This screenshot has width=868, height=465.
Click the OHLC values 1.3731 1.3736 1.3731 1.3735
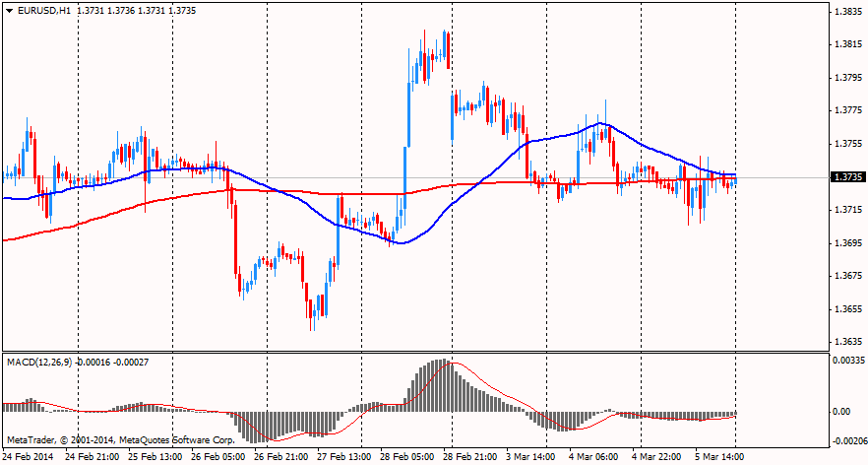click(x=137, y=11)
